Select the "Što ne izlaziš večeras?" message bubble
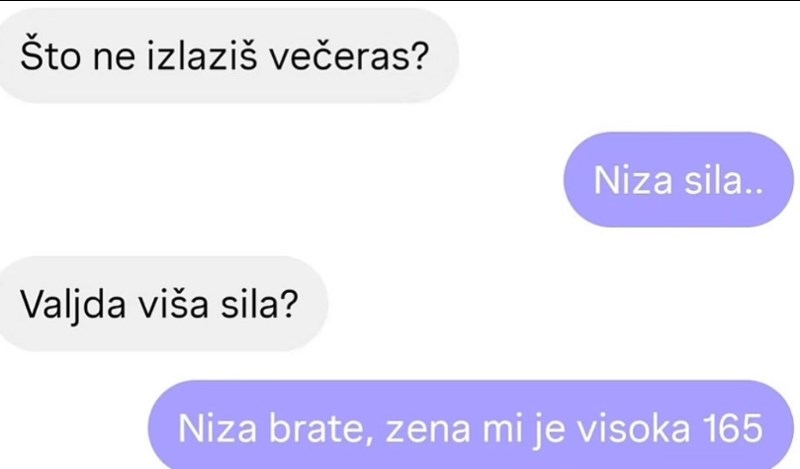Image resolution: width=800 pixels, height=469 pixels. coord(227,56)
